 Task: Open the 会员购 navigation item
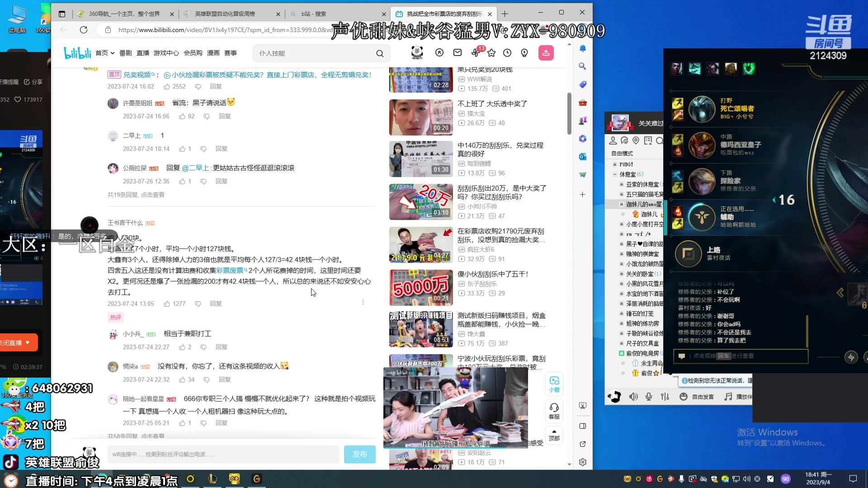point(193,53)
